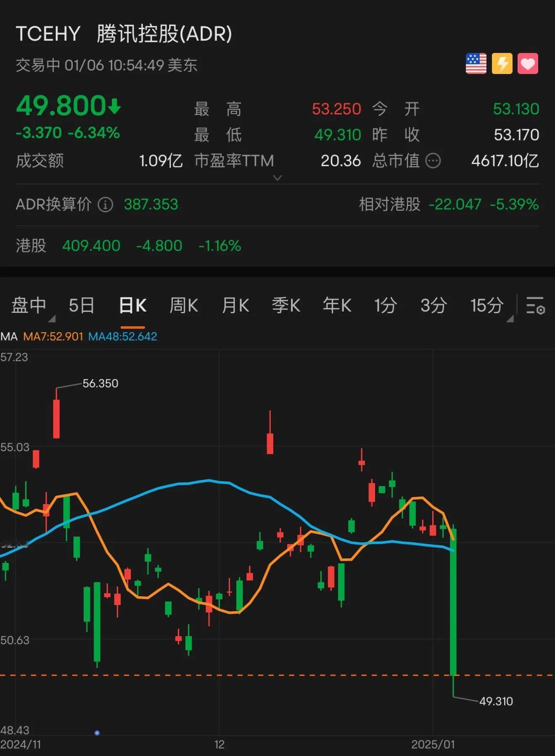Select the 日K daily candlestick tab
Screen dimensions: 555x756
(133, 305)
